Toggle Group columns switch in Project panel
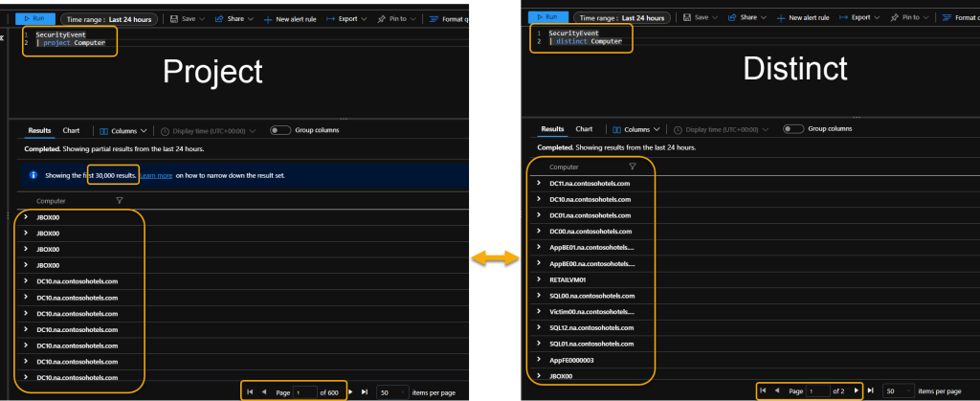 pos(280,130)
